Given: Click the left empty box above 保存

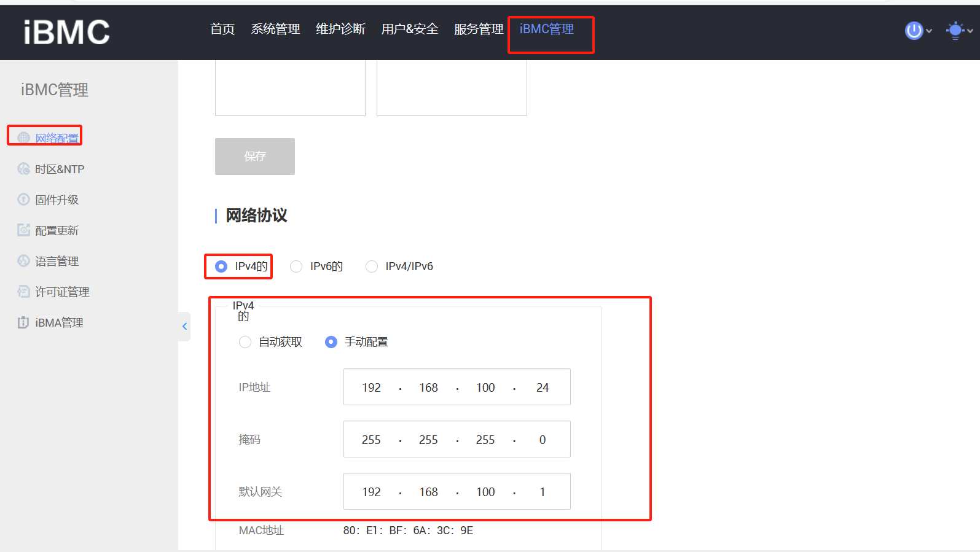Looking at the screenshot, I should click(x=290, y=88).
